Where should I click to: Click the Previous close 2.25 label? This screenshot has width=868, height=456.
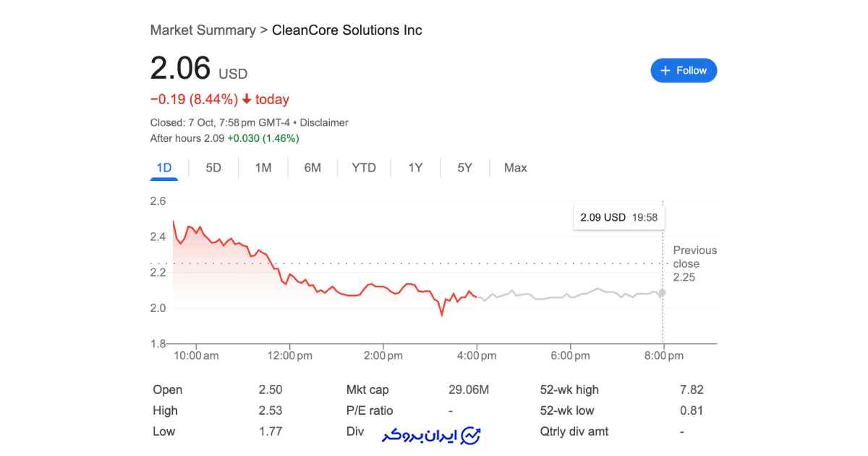694,263
